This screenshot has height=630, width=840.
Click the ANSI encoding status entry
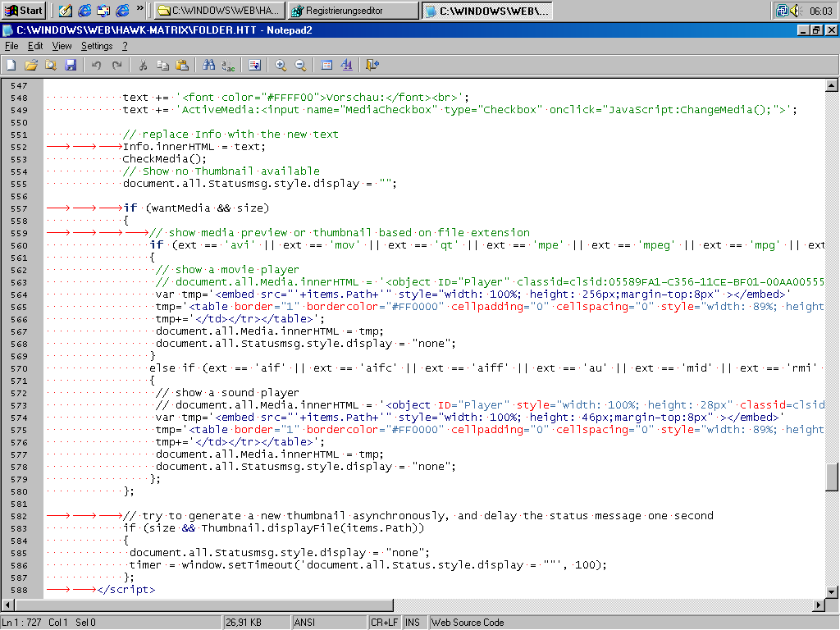[330, 623]
